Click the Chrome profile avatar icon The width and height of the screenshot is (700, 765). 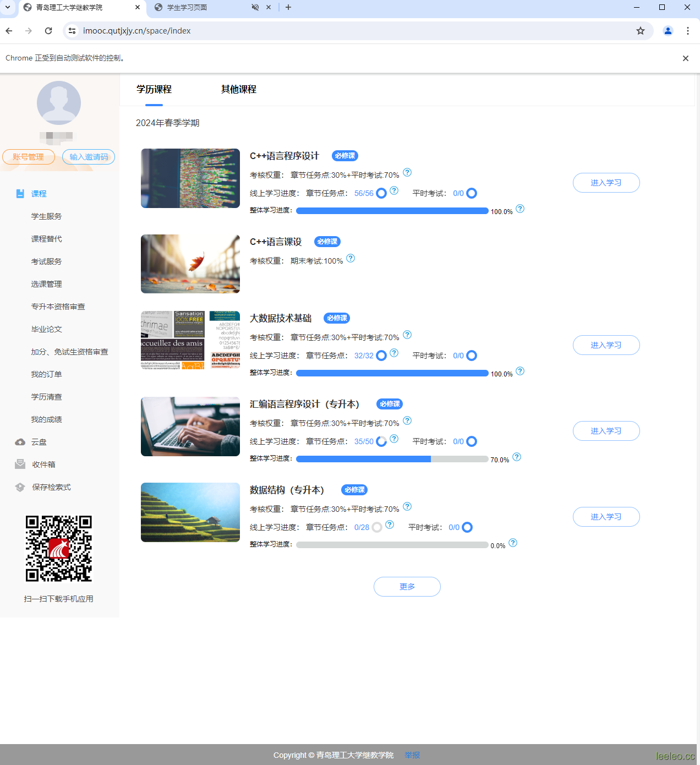pyautogui.click(x=668, y=31)
